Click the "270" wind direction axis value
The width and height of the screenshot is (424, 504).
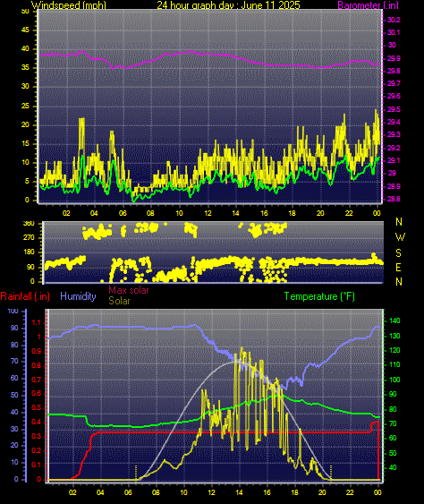29,238
